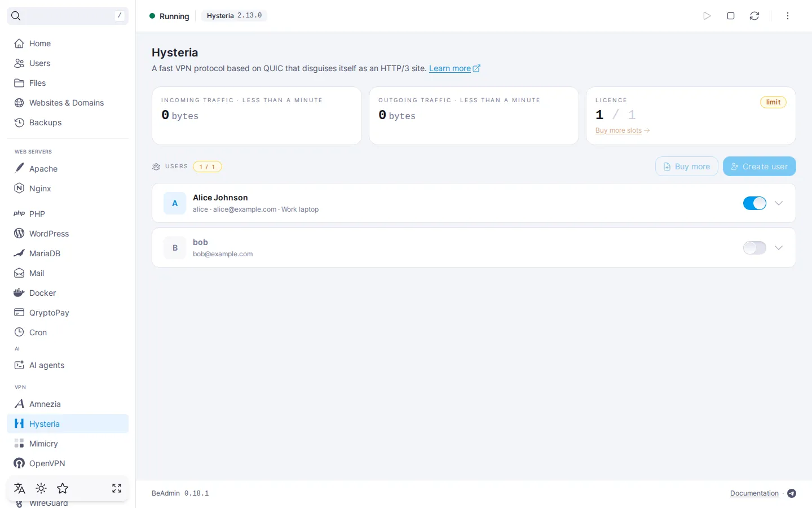The height and width of the screenshot is (508, 812).
Task: Restart service with the refresh icon
Action: [754, 16]
